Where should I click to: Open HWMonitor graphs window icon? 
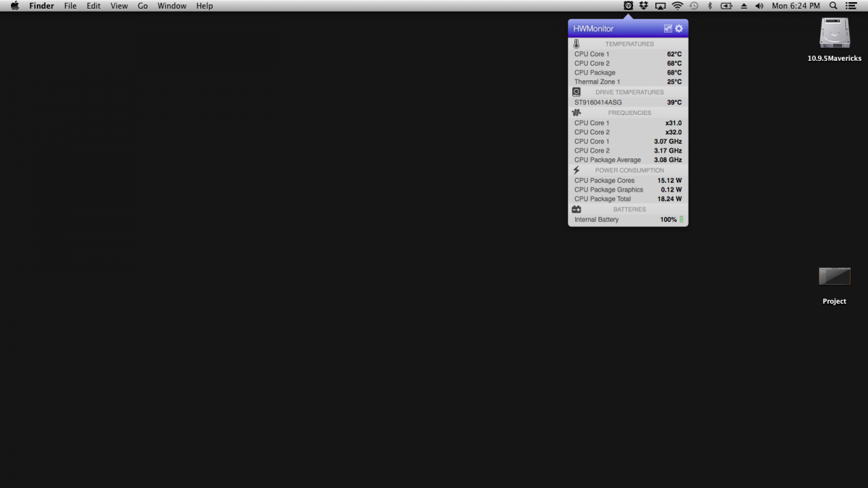pos(668,28)
